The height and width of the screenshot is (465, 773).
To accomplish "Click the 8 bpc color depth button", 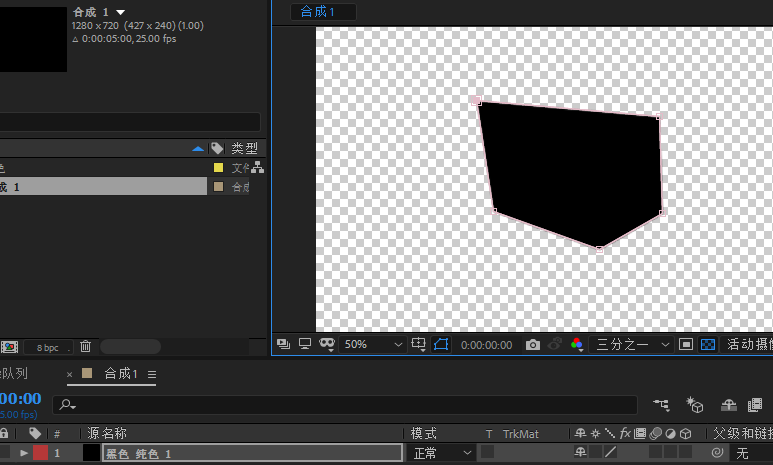I will (x=48, y=348).
